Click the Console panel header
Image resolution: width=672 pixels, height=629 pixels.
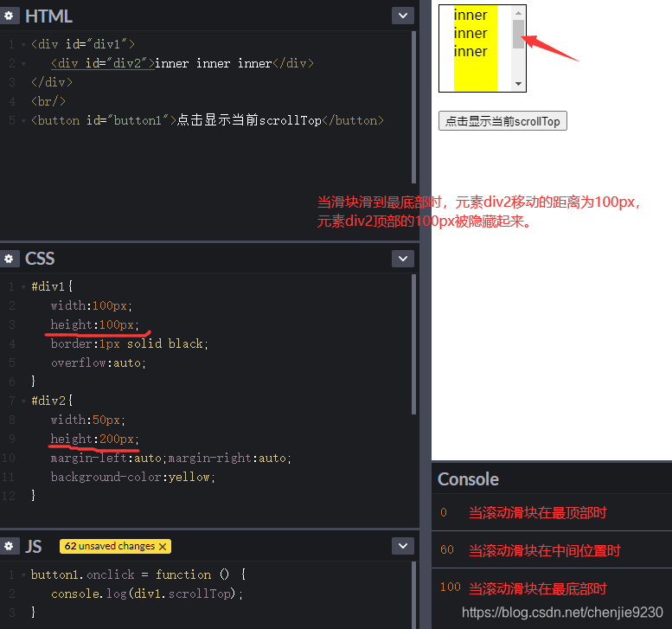coord(468,479)
